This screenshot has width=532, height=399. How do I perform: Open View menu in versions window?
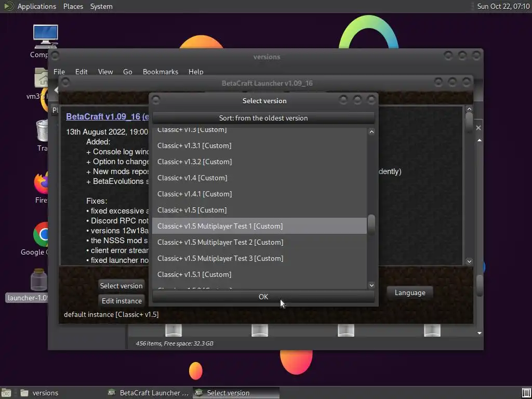105,72
